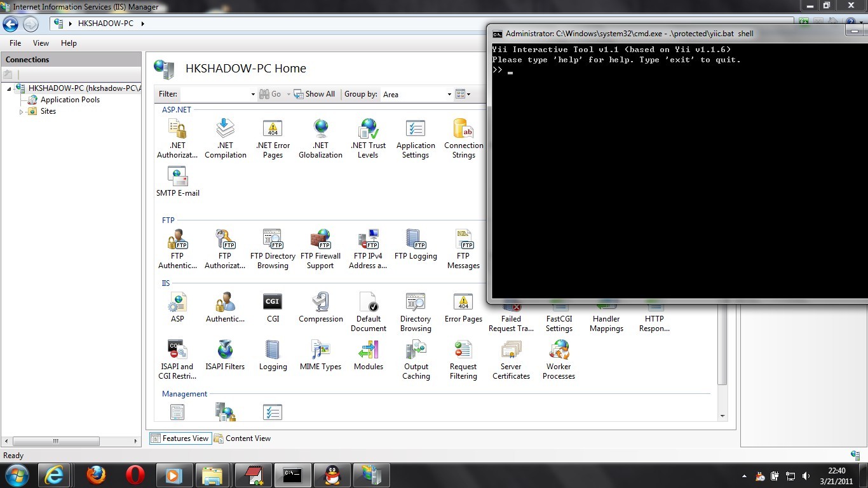Open the IIS Logging feature
The height and width of the screenshot is (488, 868).
click(x=273, y=355)
